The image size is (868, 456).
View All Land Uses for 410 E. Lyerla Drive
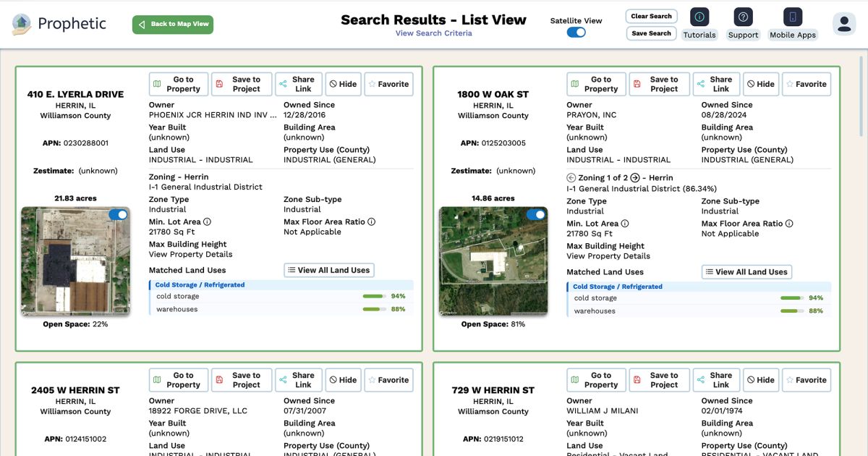coord(329,270)
